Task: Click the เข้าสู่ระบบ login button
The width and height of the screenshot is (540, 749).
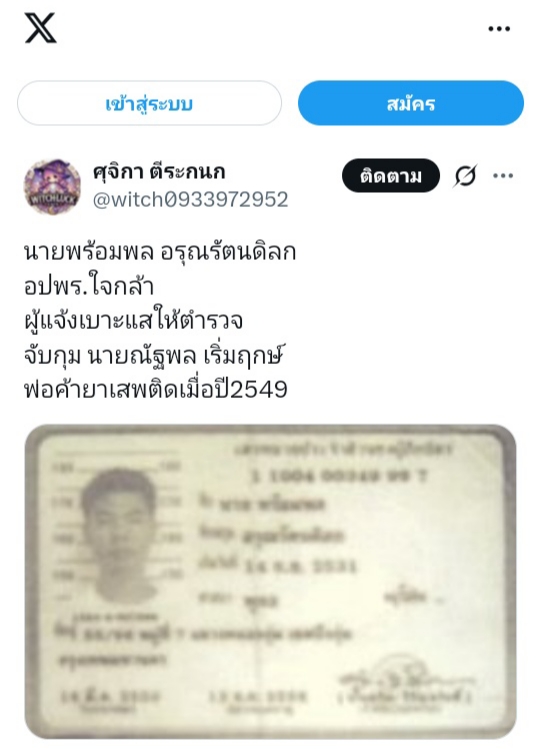Action: 149,103
